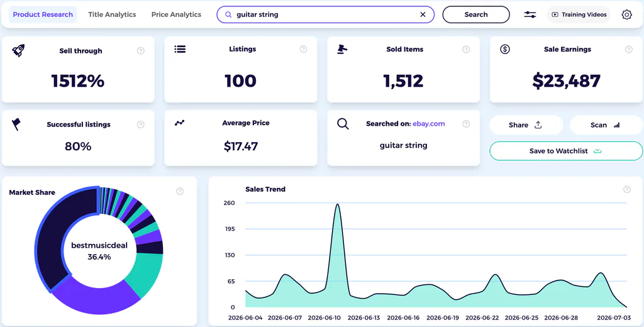Click Save to Watchlist button
The width and height of the screenshot is (644, 327).
[x=565, y=151]
